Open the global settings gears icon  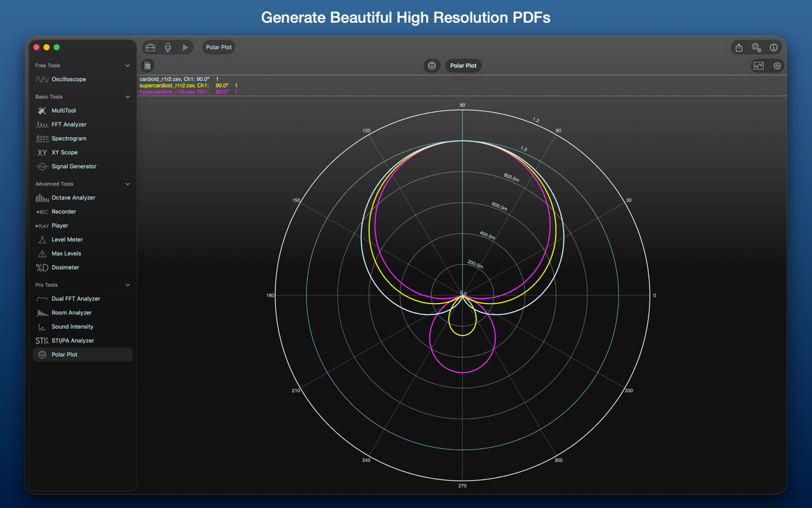click(x=756, y=48)
